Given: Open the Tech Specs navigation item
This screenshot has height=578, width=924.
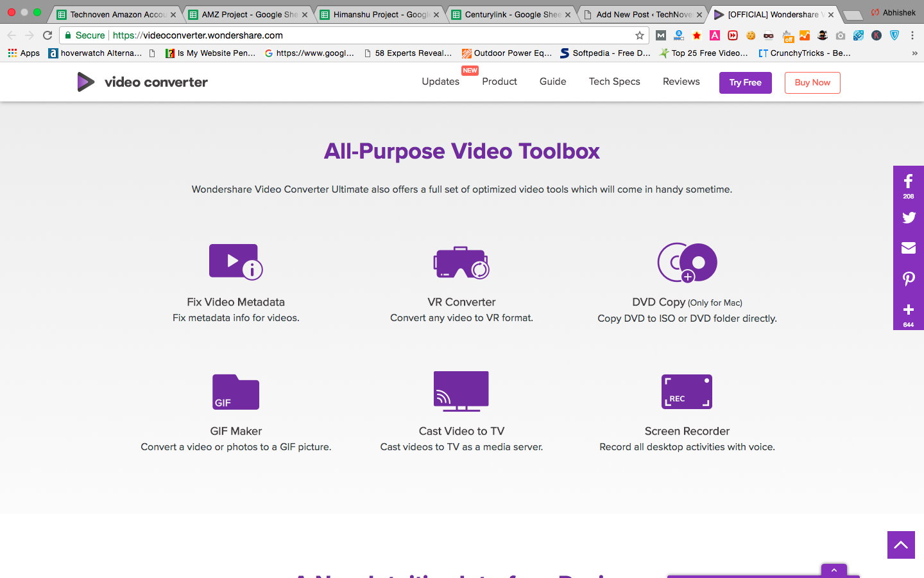Looking at the screenshot, I should (x=614, y=82).
